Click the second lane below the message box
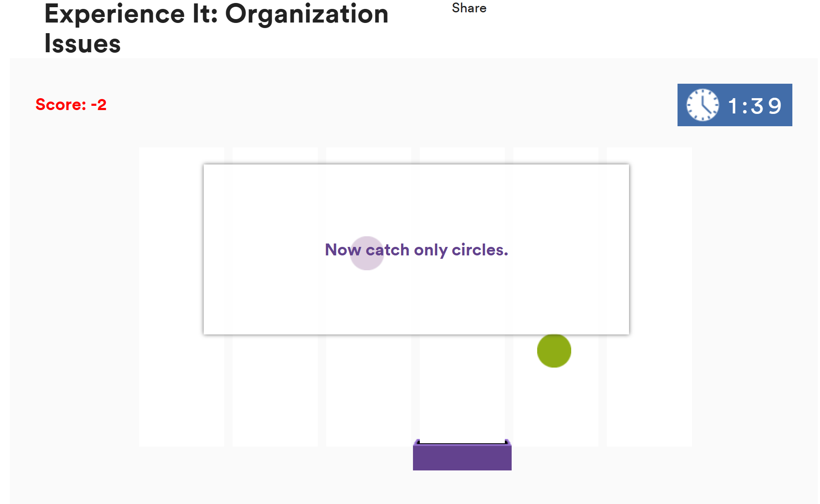The image size is (820, 504). [275, 390]
